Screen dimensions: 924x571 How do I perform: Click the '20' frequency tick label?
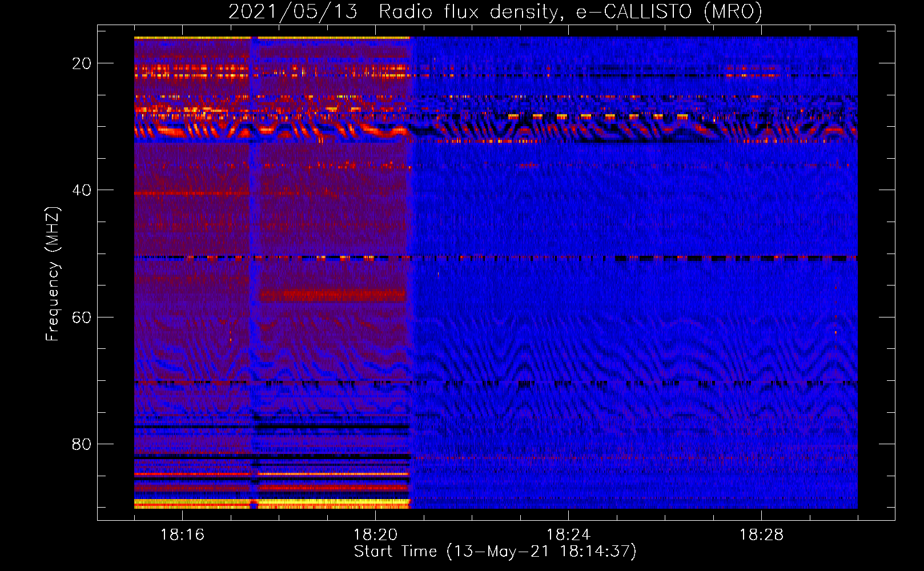tap(82, 63)
